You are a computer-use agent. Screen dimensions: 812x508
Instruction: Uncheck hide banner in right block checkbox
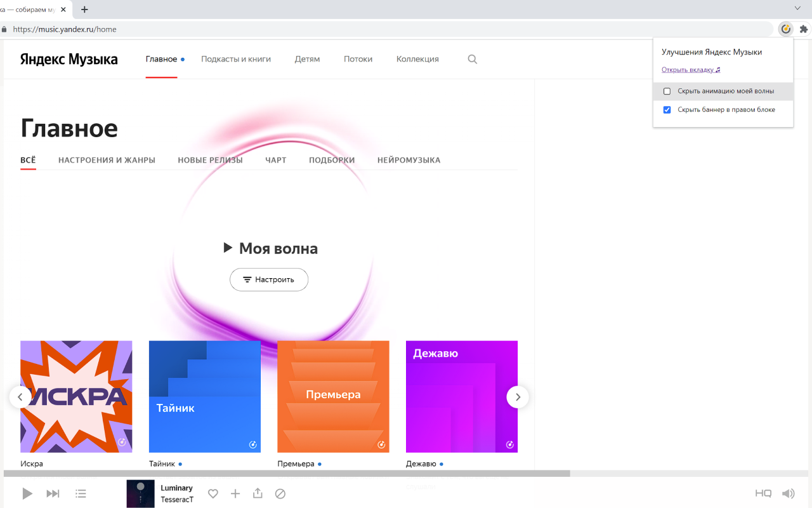[667, 110]
